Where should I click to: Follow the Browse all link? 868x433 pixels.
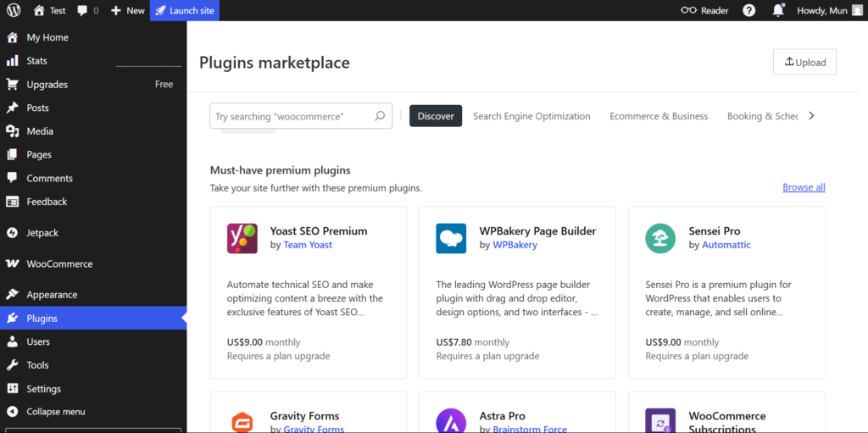804,187
